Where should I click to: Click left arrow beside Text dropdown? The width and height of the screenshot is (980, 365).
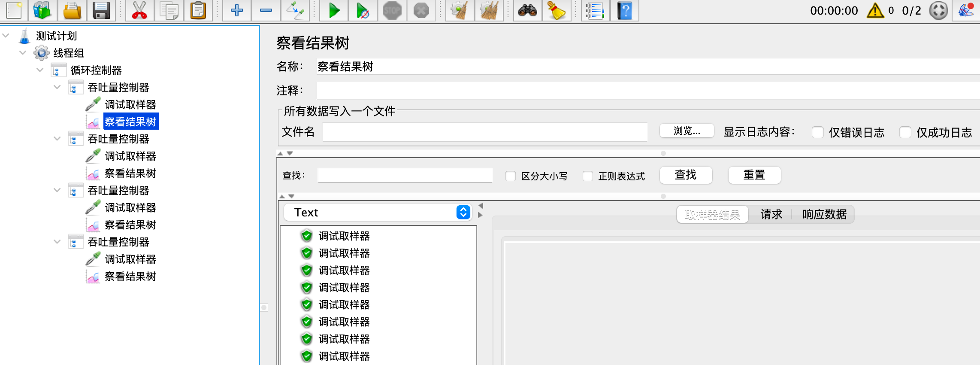pyautogui.click(x=481, y=206)
